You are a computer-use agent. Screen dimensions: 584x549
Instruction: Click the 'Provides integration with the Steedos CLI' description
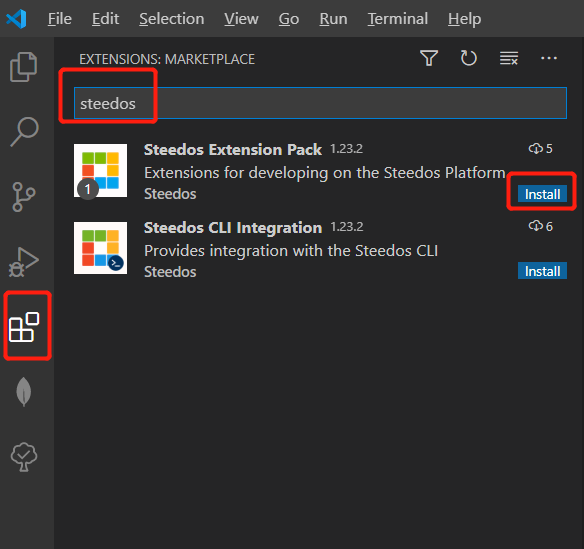[291, 251]
